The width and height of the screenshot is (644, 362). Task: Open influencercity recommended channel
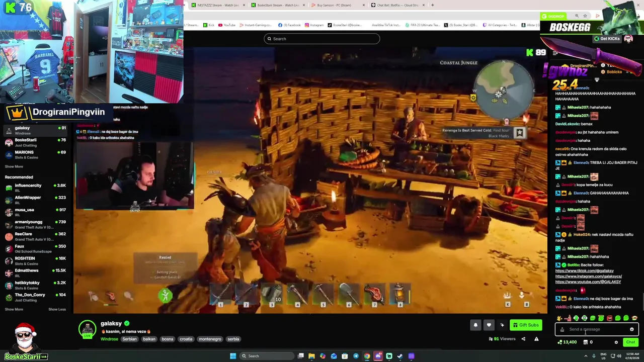(x=35, y=188)
